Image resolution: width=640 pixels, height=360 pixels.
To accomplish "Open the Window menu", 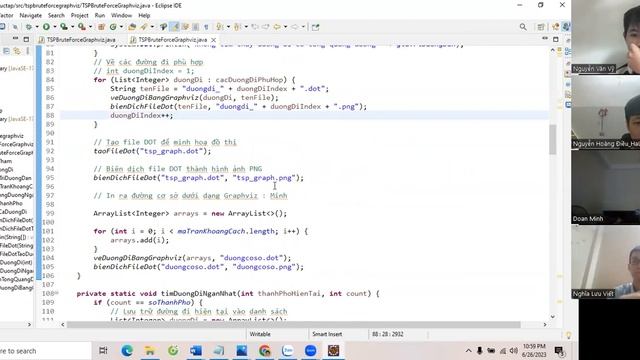I will point(121,16).
